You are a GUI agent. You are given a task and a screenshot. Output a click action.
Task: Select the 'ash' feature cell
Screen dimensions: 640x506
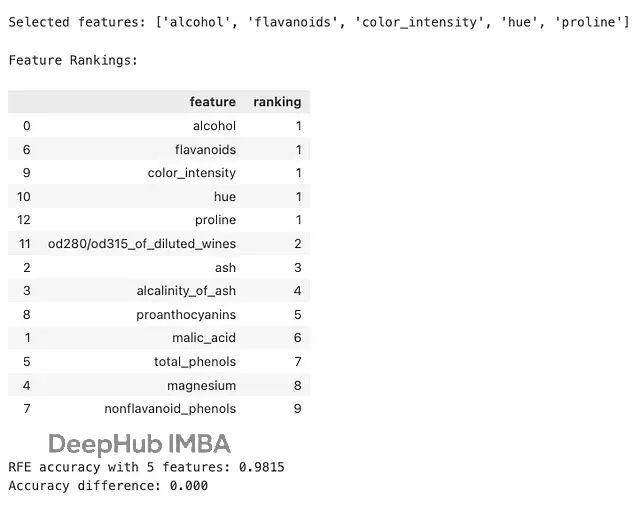coord(225,267)
